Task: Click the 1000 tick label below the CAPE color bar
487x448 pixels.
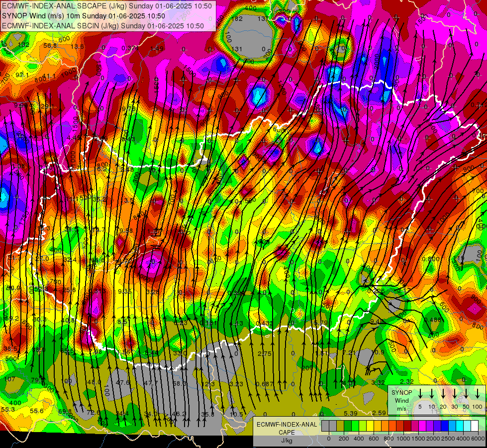Action: coord(403,439)
